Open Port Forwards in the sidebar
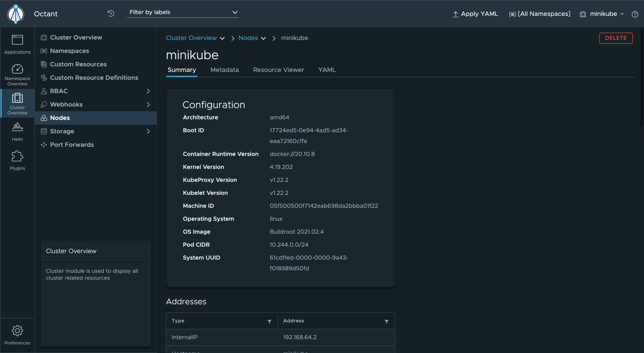Image resolution: width=644 pixels, height=353 pixels. click(x=96, y=145)
